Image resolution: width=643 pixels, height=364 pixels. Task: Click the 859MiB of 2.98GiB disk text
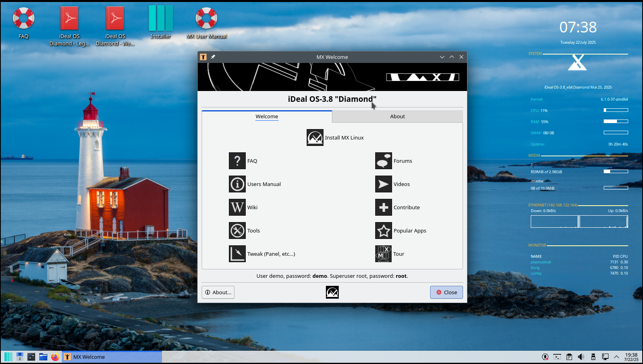coord(546,172)
